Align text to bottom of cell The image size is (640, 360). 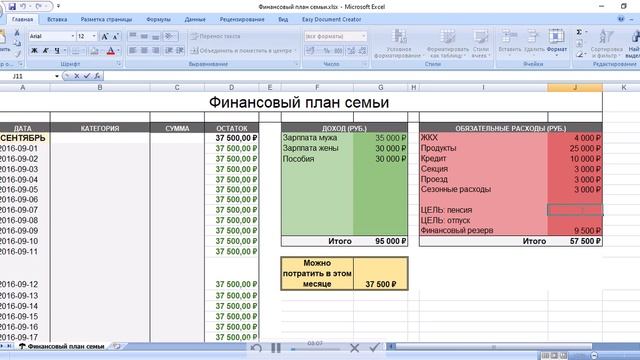[x=156, y=36]
